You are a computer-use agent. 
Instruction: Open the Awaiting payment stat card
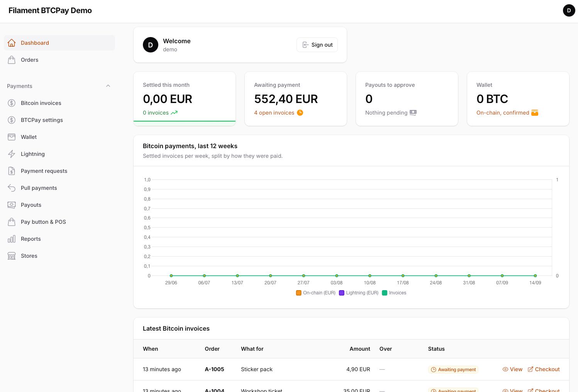click(296, 99)
